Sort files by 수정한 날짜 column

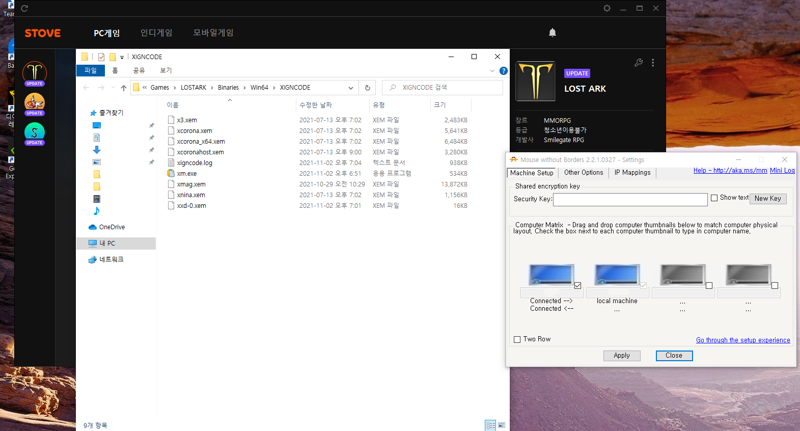tap(315, 105)
